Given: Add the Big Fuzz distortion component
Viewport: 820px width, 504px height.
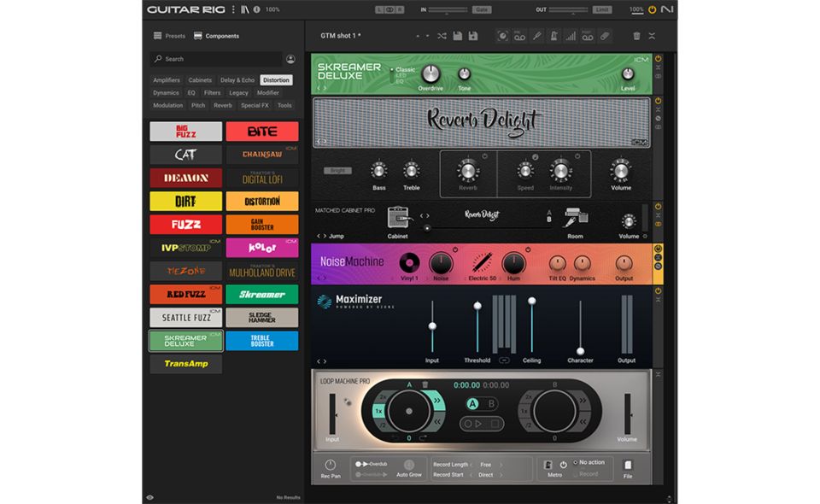Looking at the screenshot, I should coord(185,132).
